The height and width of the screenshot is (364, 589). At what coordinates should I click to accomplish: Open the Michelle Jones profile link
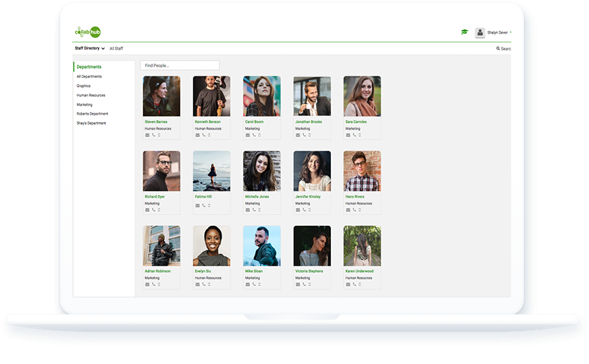[x=257, y=197]
